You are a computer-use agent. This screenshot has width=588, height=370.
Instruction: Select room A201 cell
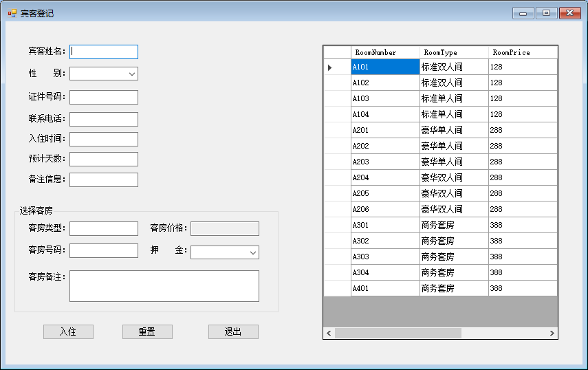click(385, 130)
